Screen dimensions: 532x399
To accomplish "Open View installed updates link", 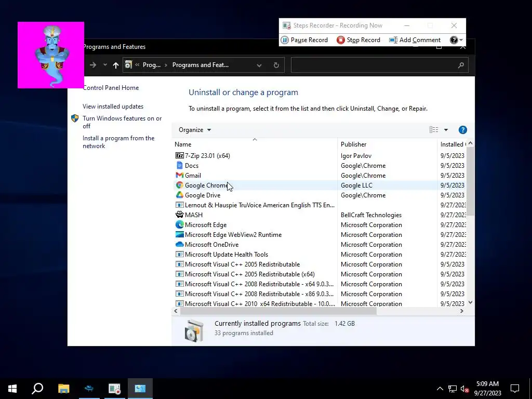I will coord(113,107).
